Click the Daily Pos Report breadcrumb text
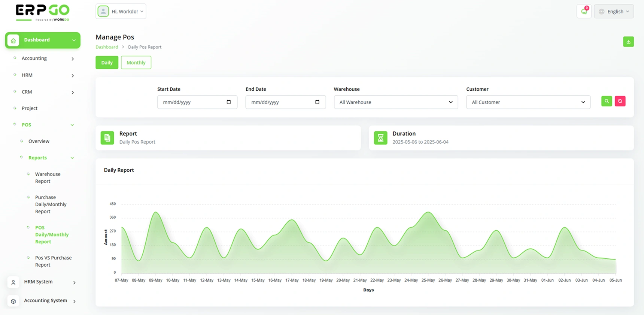The width and height of the screenshot is (644, 315). coord(145,47)
